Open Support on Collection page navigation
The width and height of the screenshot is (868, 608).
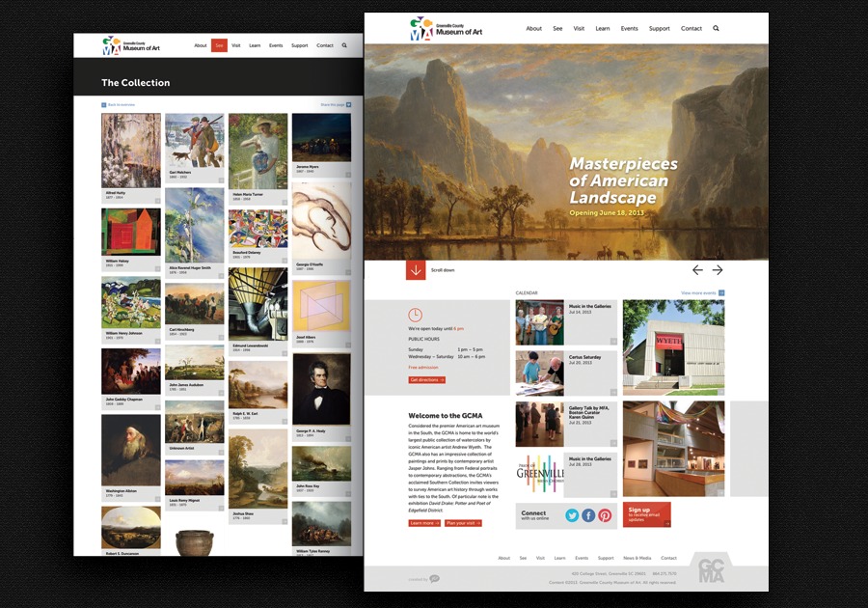(300, 45)
